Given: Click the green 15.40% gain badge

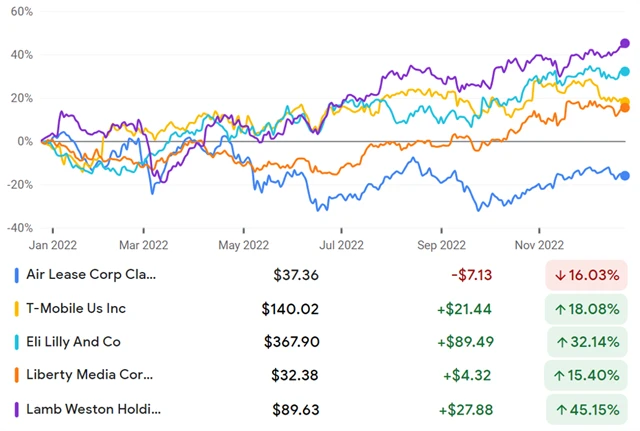Looking at the screenshot, I should point(587,376).
